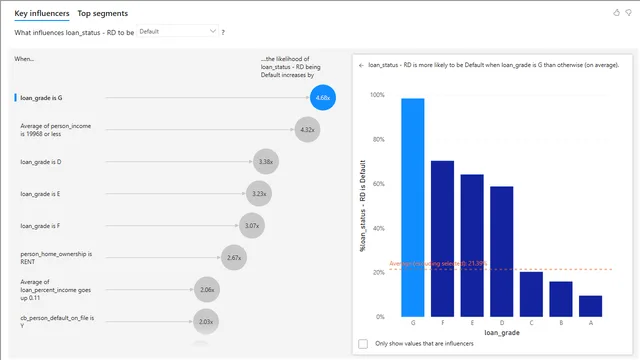Image resolution: width=640 pixels, height=360 pixels.
Task: Switch to the Key influencers tab
Action: 42,13
